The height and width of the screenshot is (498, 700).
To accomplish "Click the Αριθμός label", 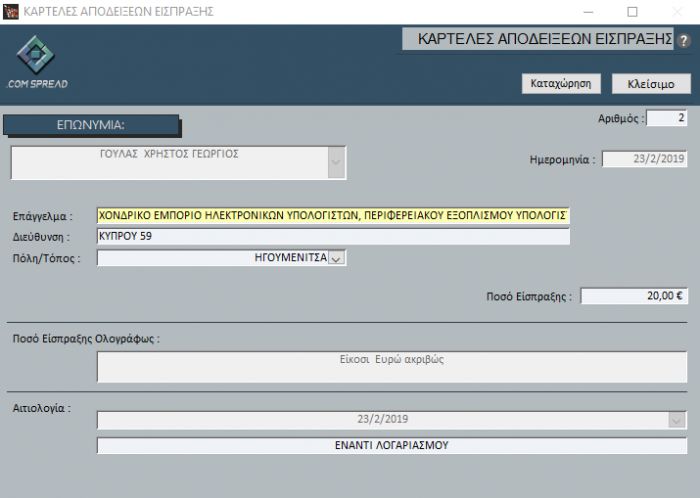I will [621, 119].
